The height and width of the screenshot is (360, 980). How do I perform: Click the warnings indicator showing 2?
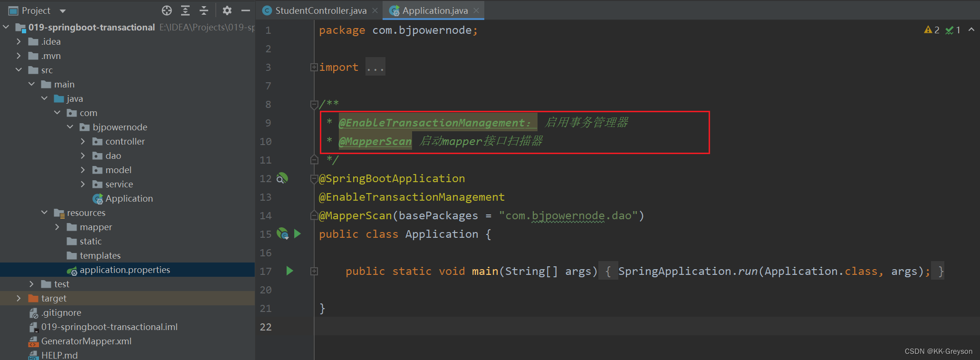(932, 30)
